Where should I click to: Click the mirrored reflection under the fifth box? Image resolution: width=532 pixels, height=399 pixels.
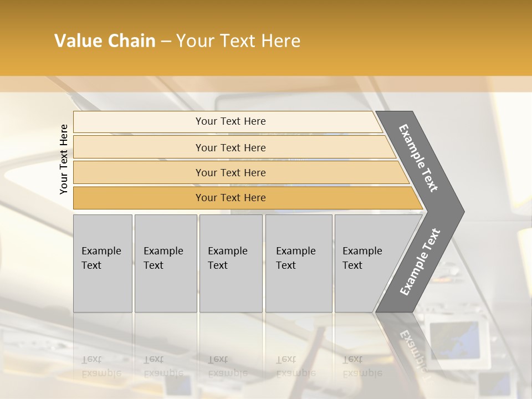[x=360, y=355]
